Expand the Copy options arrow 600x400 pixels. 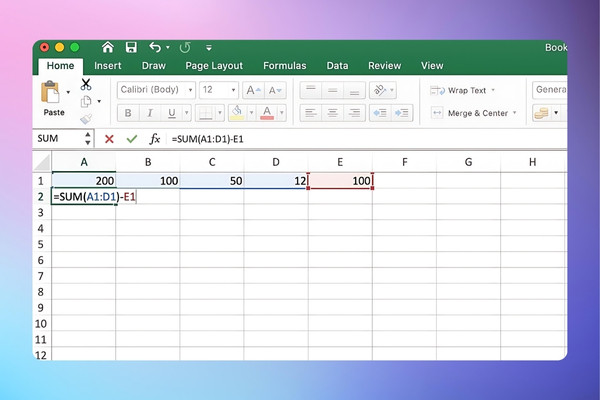coord(99,101)
